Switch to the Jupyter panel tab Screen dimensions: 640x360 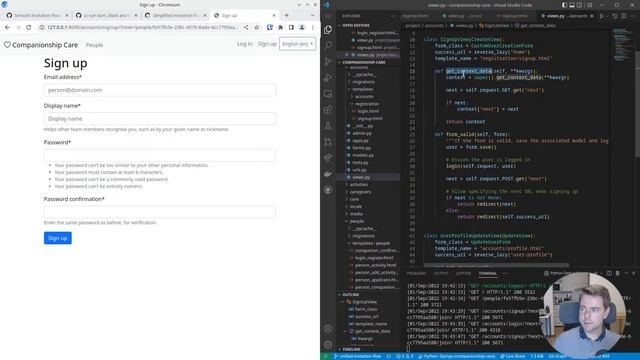coord(463,273)
